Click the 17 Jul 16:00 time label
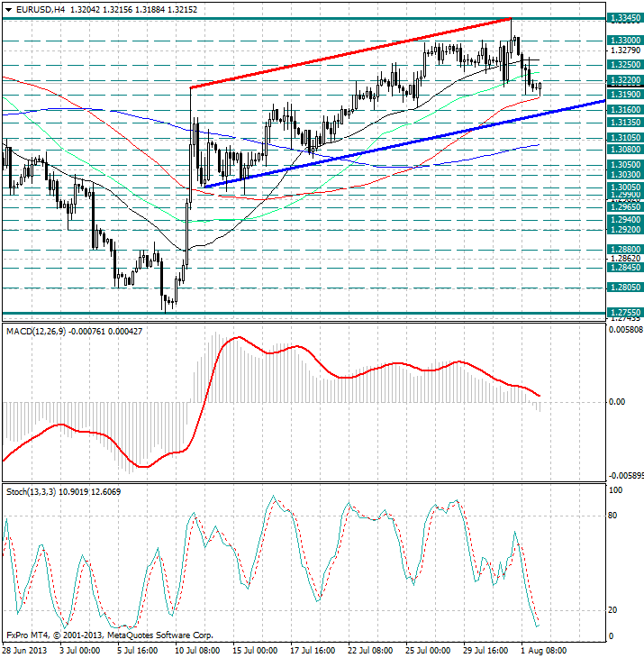This screenshot has width=644, height=658. tap(313, 651)
